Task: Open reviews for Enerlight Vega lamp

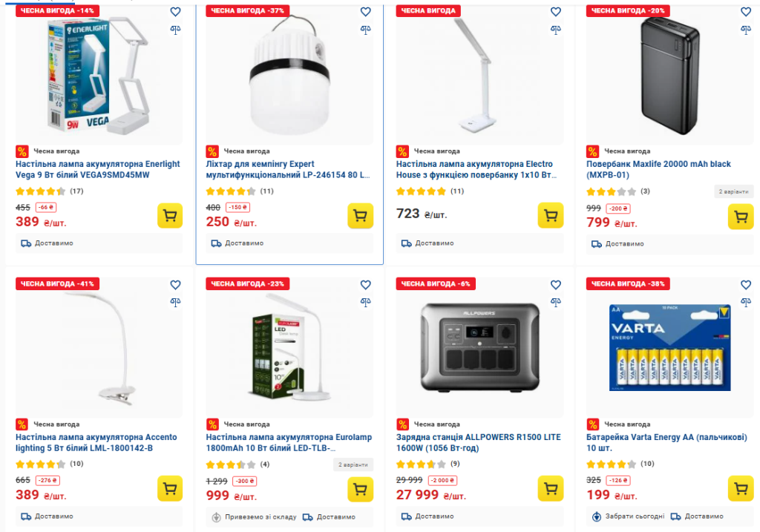Action: pos(76,191)
